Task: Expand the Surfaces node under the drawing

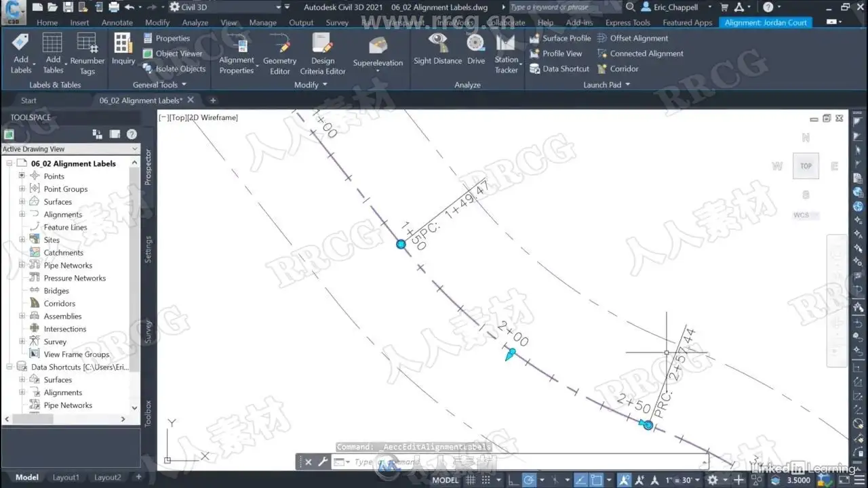Action: point(22,202)
